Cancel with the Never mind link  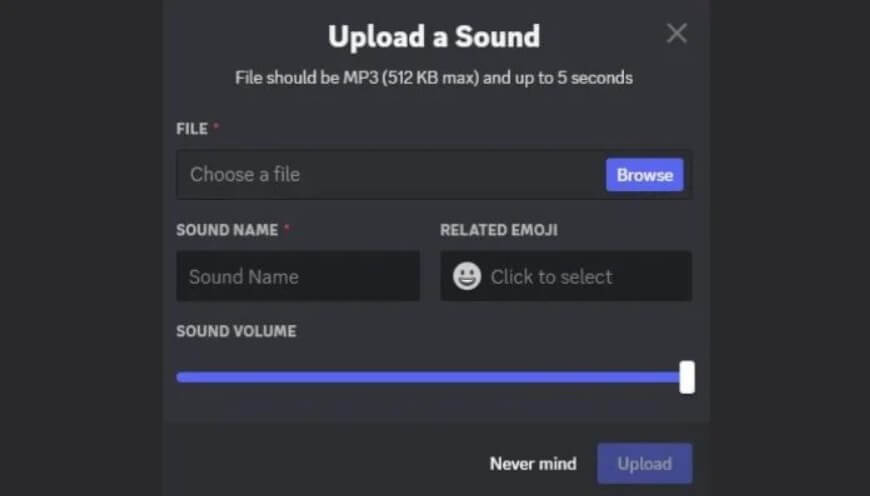pyautogui.click(x=533, y=464)
